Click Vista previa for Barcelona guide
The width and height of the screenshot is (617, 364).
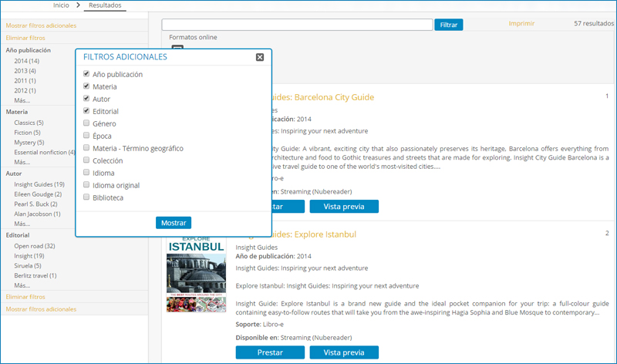344,206
